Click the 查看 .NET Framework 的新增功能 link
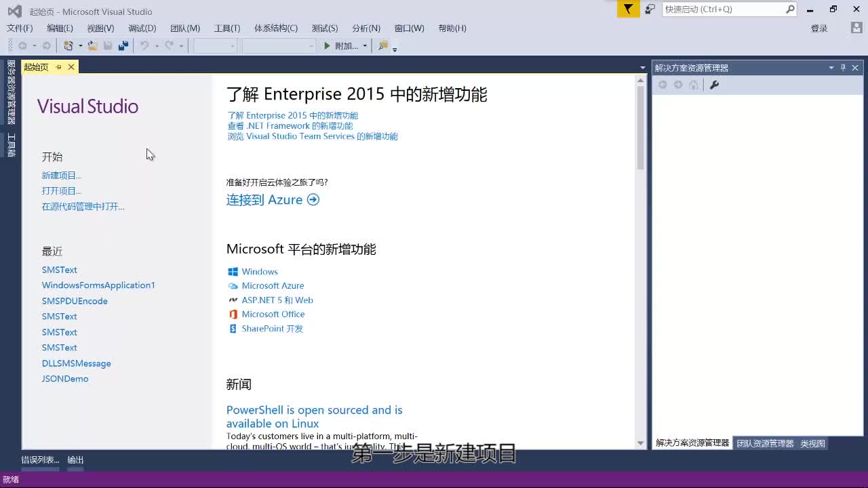 coord(290,126)
